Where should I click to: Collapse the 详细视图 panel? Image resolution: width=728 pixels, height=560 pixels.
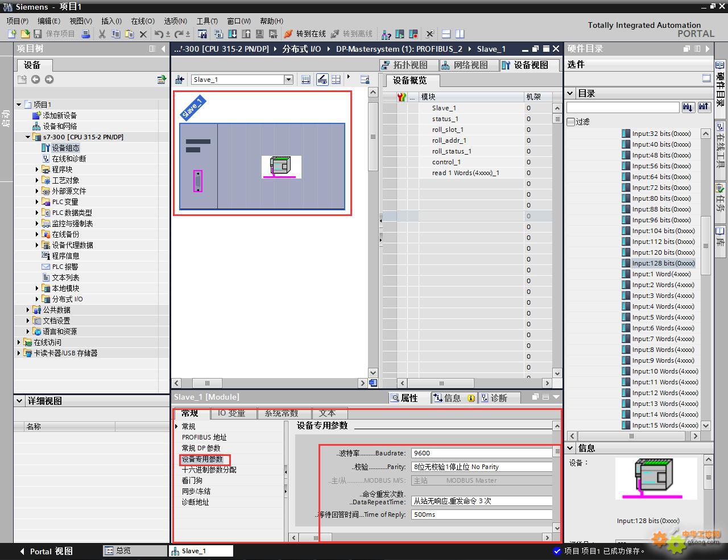19,401
